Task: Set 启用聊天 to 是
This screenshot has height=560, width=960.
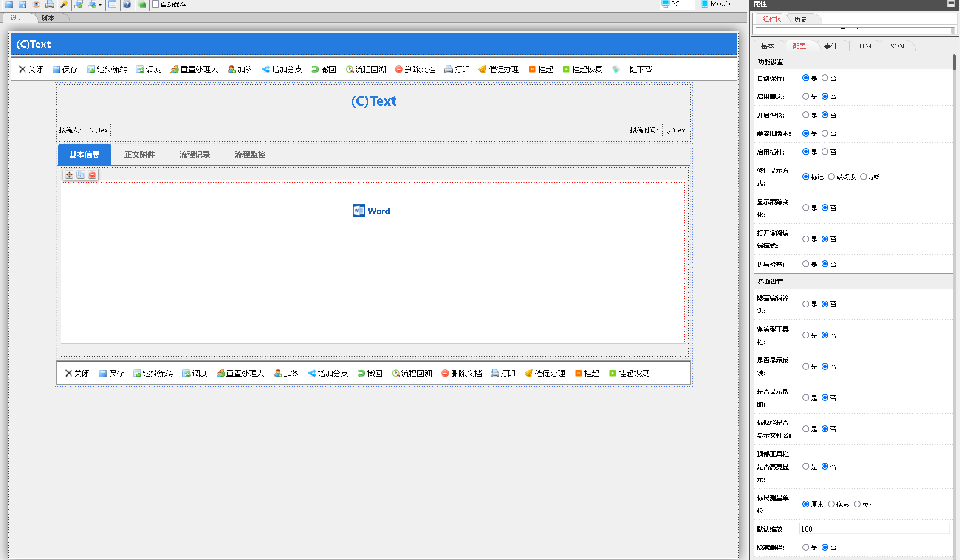Action: [805, 96]
